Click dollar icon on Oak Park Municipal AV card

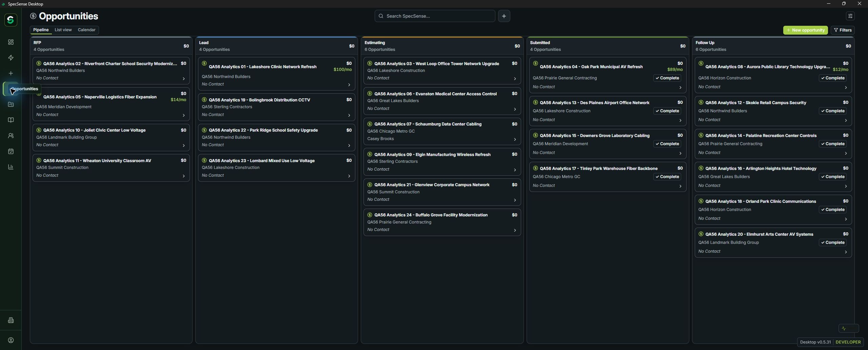coord(535,63)
